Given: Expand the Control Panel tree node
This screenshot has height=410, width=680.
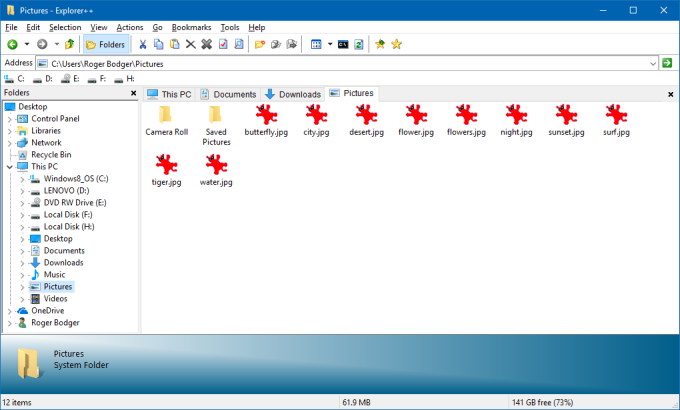Looking at the screenshot, I should coord(10,119).
